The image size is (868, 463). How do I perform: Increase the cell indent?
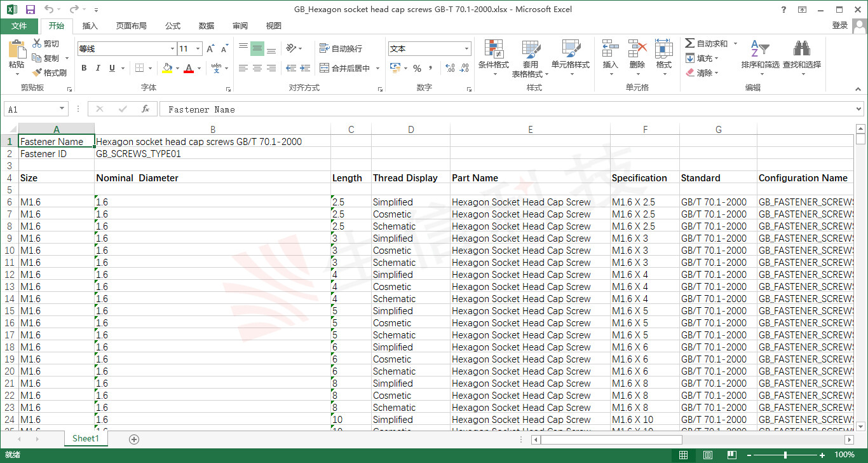pos(306,68)
